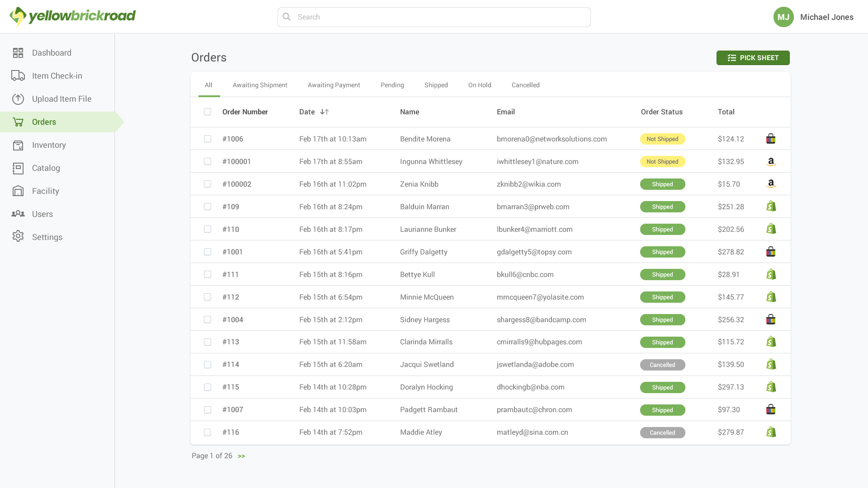The width and height of the screenshot is (868, 488).
Task: Click the Upload Item File arrow icon
Action: pyautogui.click(x=18, y=99)
